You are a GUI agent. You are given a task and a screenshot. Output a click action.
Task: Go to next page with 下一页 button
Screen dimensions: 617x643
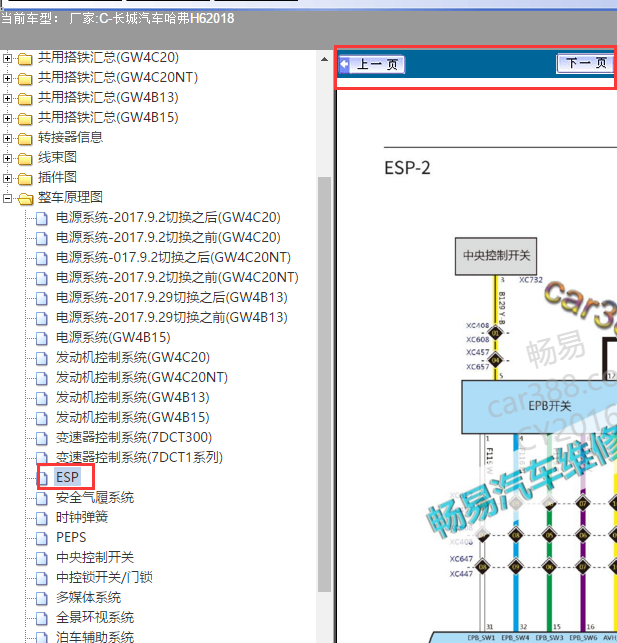(x=585, y=64)
